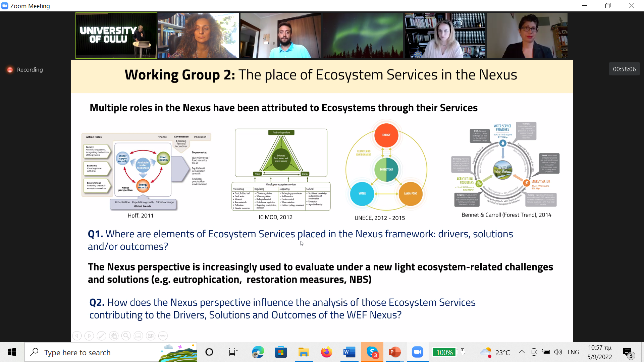
Task: Expand hidden system tray icons
Action: point(522,352)
